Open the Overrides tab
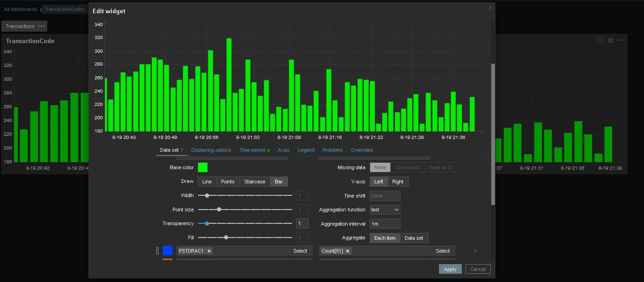 [x=362, y=150]
